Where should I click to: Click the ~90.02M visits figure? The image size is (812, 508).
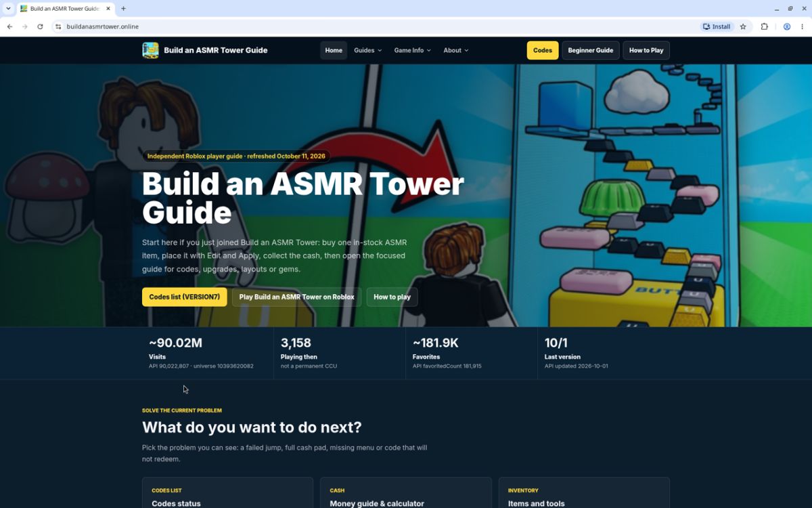[x=175, y=343]
